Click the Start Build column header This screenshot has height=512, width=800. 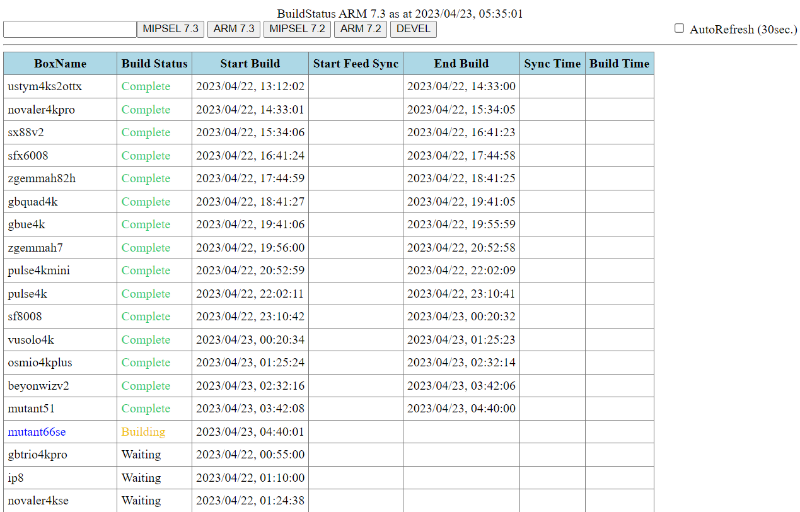click(x=250, y=64)
